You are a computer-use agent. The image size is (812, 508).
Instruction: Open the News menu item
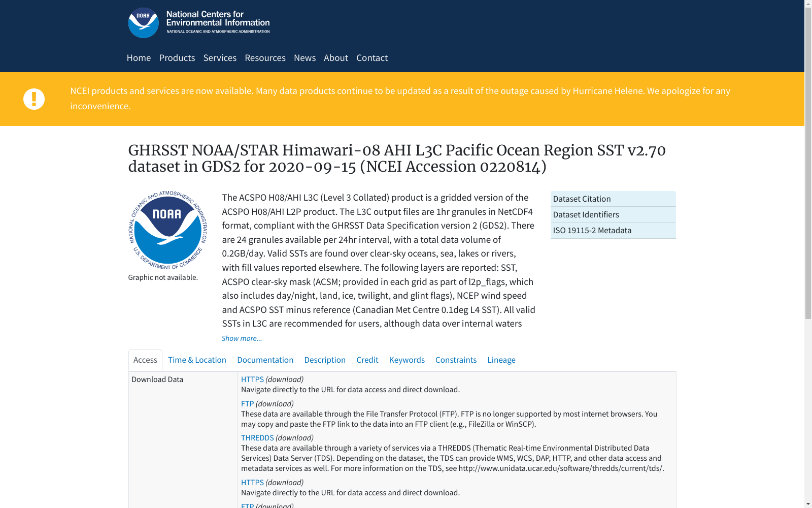[304, 58]
